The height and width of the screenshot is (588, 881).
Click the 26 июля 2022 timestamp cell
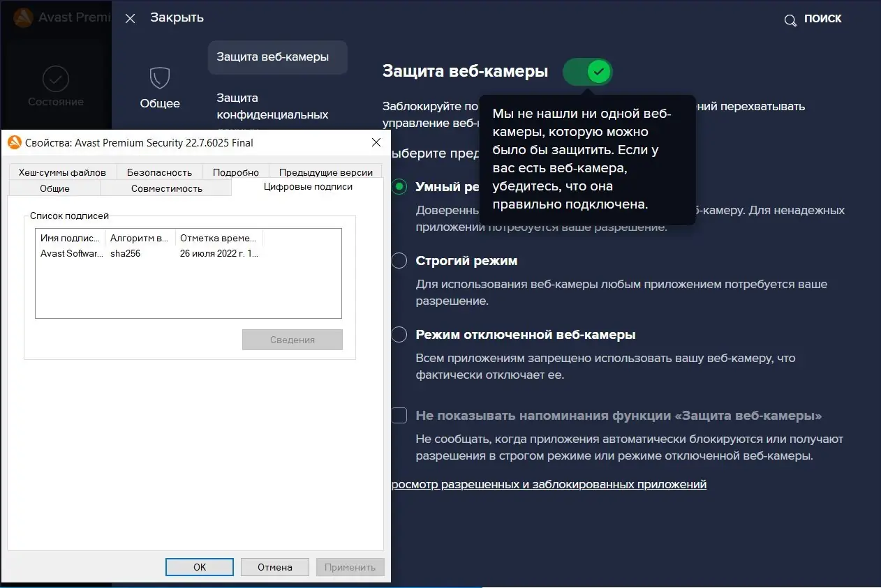[219, 254]
